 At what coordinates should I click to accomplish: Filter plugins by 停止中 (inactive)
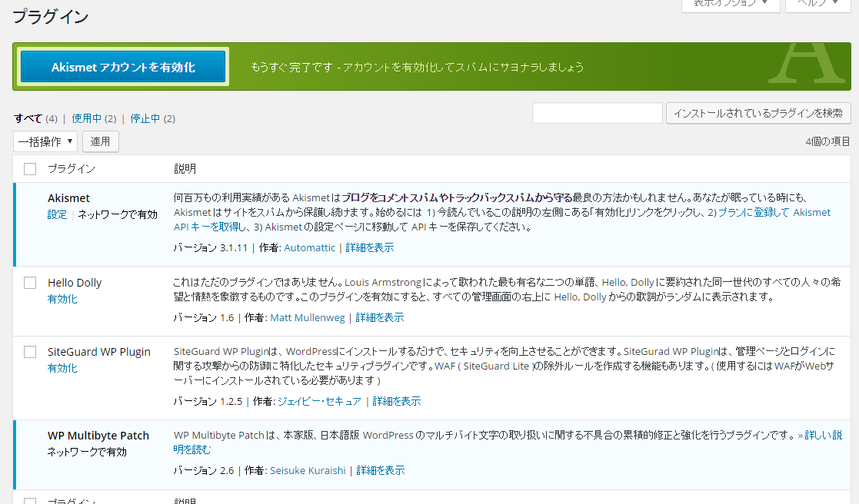145,118
